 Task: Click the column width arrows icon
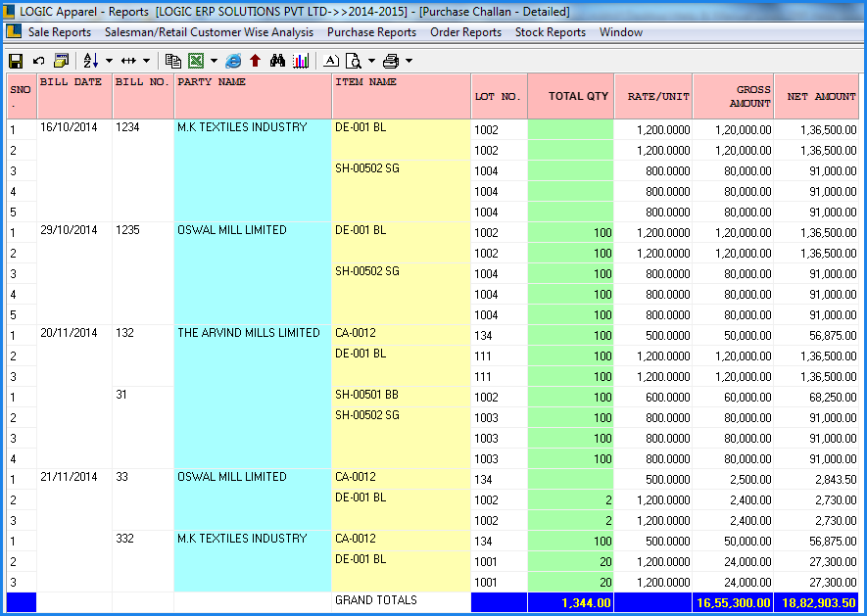129,61
